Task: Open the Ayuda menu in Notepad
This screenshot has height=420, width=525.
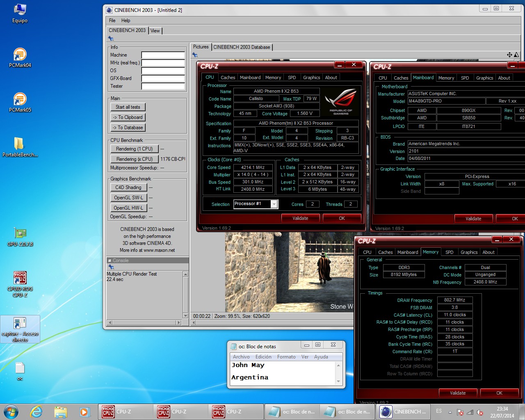Action: (x=321, y=357)
